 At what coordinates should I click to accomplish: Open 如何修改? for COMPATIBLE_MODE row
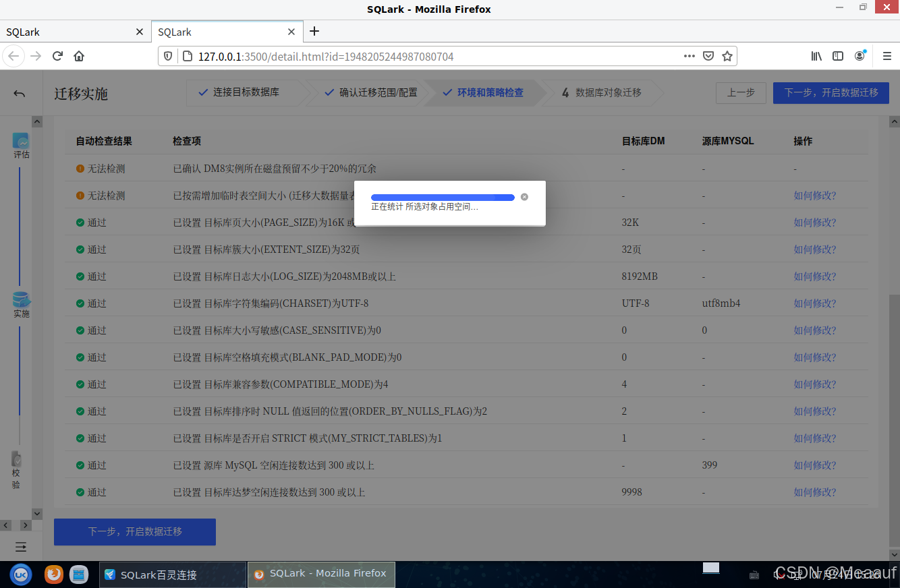(814, 384)
